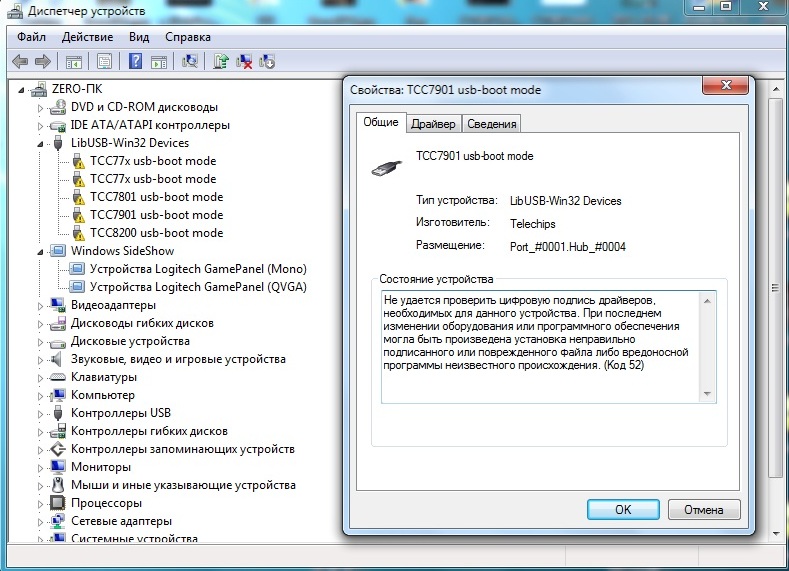Select Контроллеры запоминающих устройств item
The height and width of the screenshot is (571, 789).
(x=183, y=449)
